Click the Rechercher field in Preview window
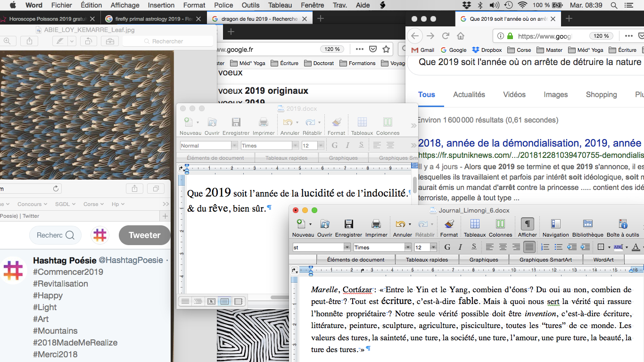The height and width of the screenshot is (362, 644). tap(167, 41)
